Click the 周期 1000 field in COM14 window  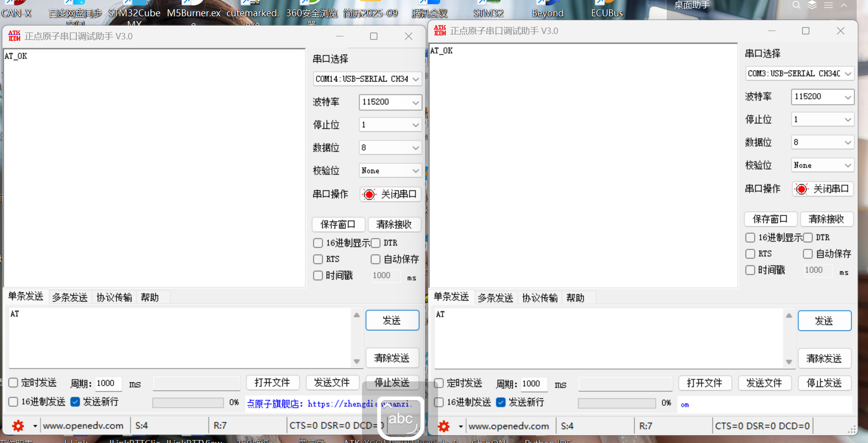click(x=108, y=383)
